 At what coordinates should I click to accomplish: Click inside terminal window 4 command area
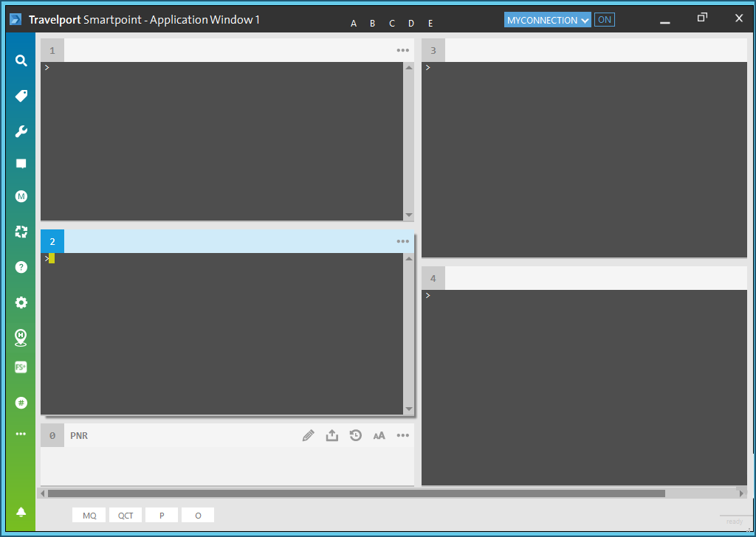tap(583, 384)
